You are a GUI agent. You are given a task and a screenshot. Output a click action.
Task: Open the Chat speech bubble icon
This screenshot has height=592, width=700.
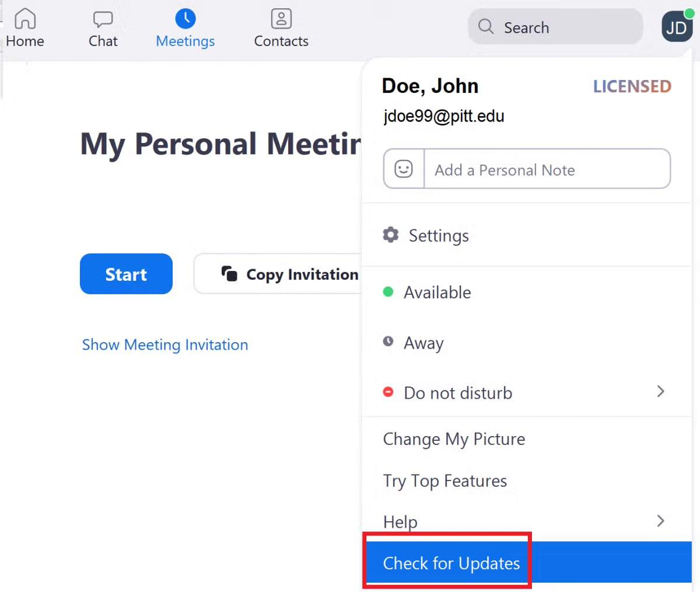[103, 19]
